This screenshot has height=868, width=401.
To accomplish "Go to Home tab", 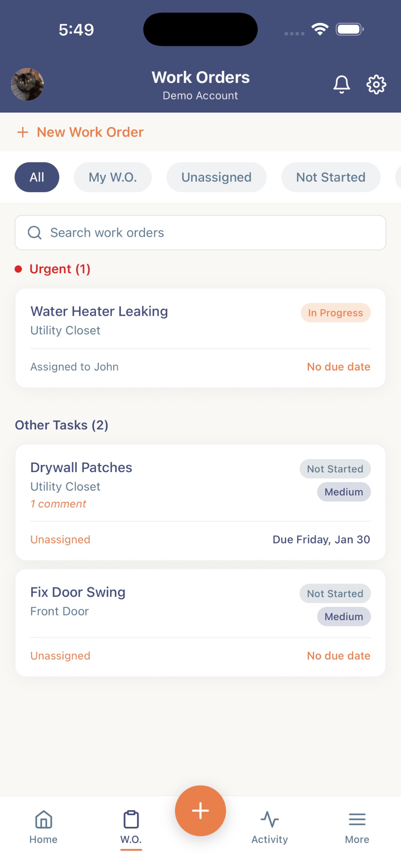I will pos(43,827).
